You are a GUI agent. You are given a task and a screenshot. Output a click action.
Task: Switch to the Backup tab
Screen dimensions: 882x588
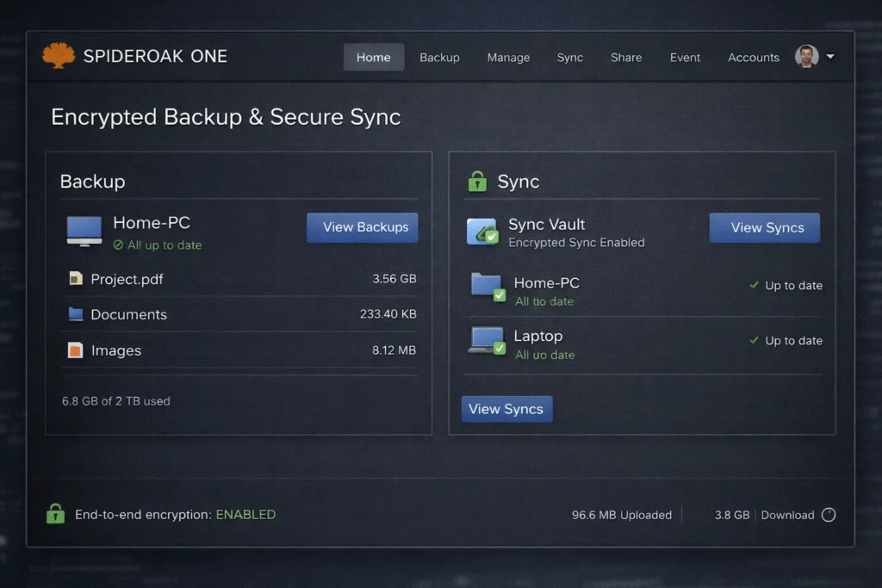[439, 57]
